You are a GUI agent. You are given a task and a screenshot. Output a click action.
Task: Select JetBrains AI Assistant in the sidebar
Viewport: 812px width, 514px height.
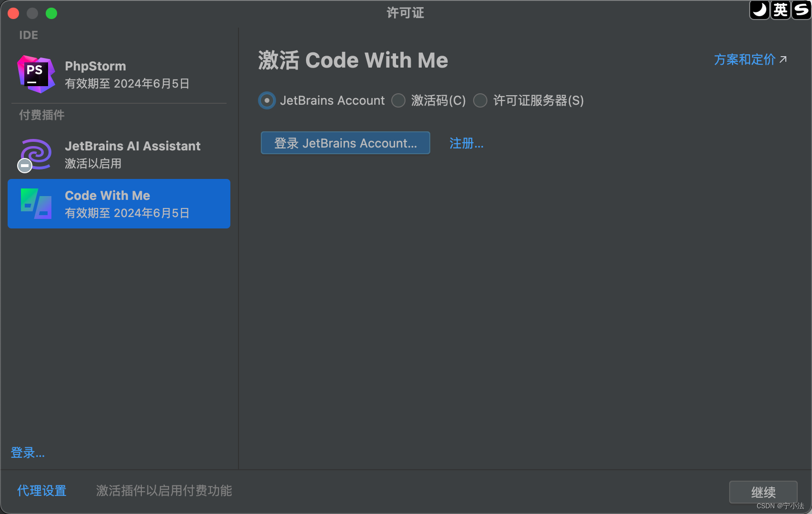coord(119,154)
